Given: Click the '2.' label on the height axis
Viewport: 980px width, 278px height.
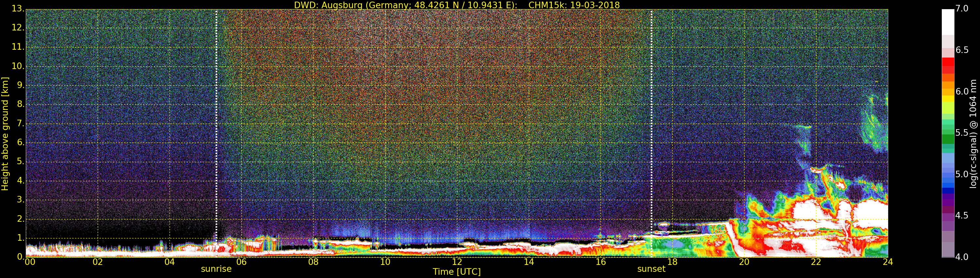Looking at the screenshot, I should click(x=21, y=218).
